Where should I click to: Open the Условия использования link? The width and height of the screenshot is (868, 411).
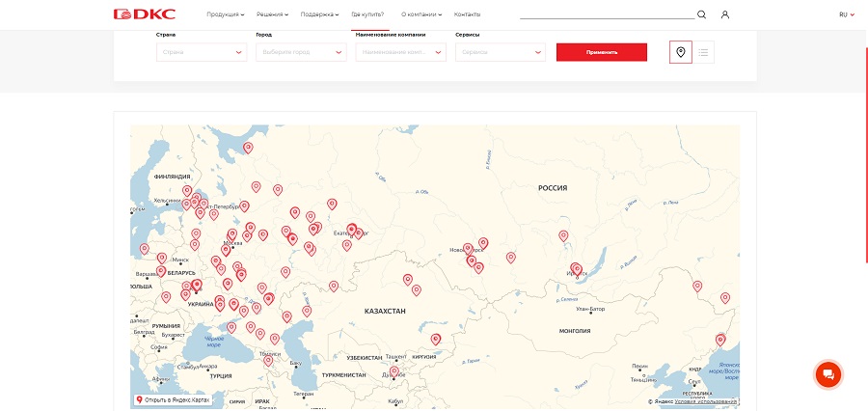(x=706, y=401)
